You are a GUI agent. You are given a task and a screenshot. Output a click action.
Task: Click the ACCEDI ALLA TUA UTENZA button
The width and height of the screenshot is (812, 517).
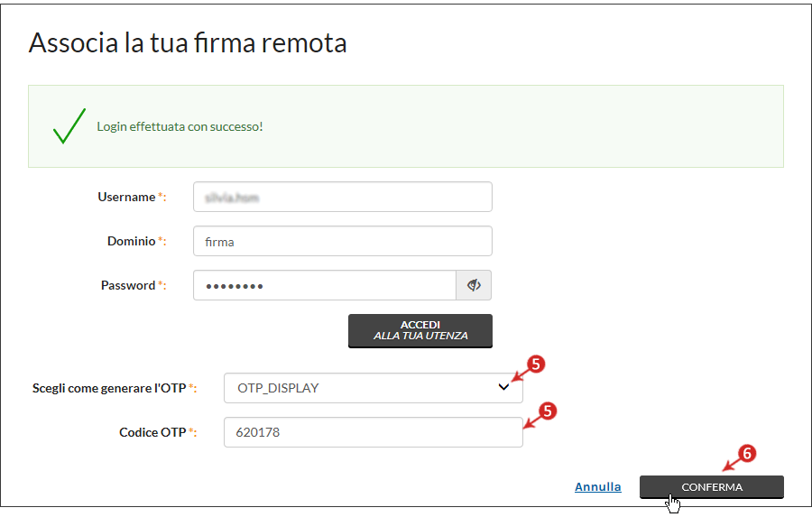click(420, 330)
